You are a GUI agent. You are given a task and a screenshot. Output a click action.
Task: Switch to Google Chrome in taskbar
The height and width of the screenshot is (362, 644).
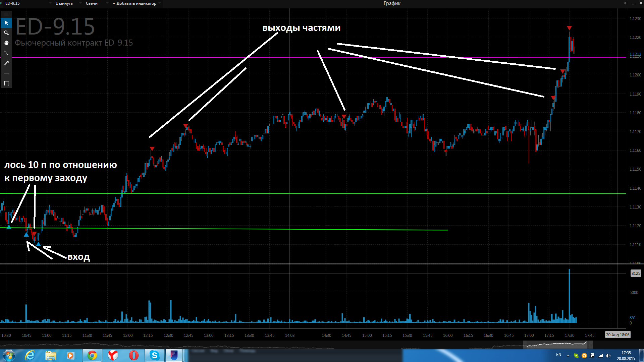pyautogui.click(x=92, y=355)
